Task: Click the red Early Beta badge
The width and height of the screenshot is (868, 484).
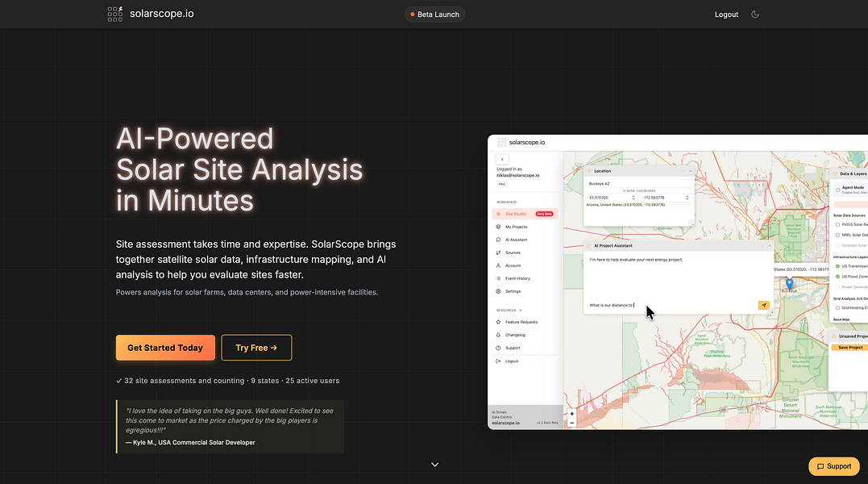Action: (544, 214)
